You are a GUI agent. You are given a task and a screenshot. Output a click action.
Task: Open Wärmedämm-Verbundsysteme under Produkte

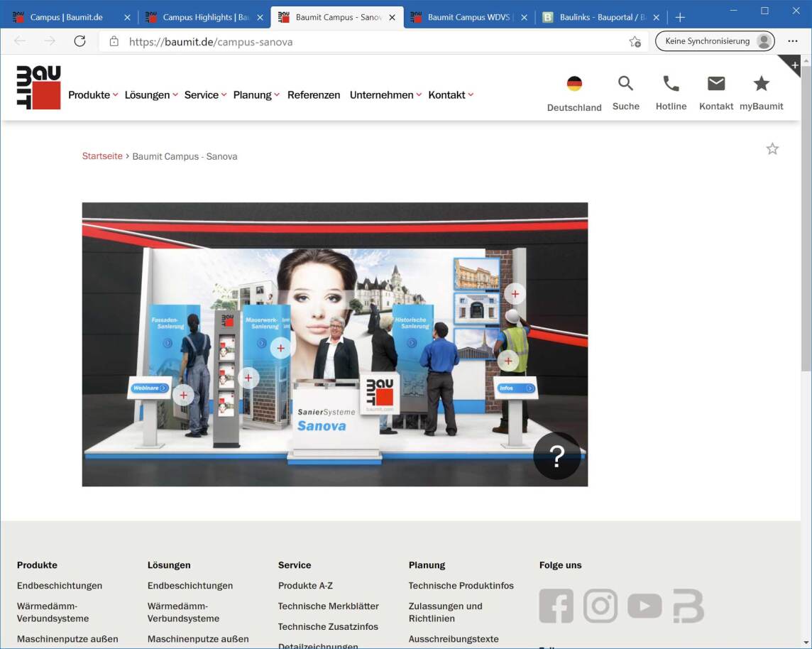(53, 612)
